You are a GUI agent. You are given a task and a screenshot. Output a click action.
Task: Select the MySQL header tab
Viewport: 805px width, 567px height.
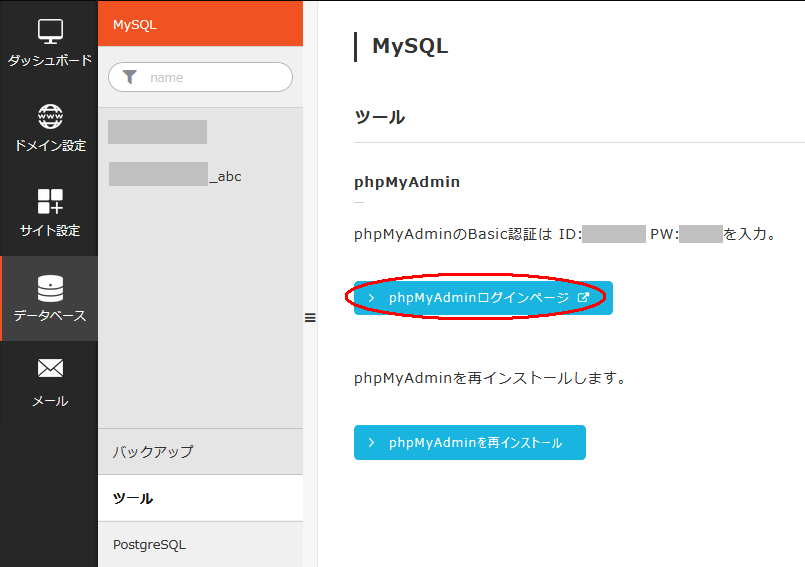(x=200, y=24)
